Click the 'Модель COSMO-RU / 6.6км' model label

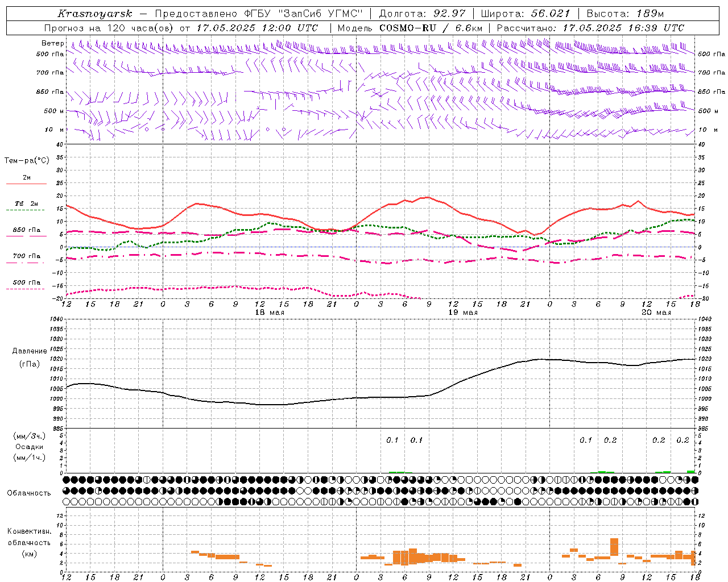[410, 28]
